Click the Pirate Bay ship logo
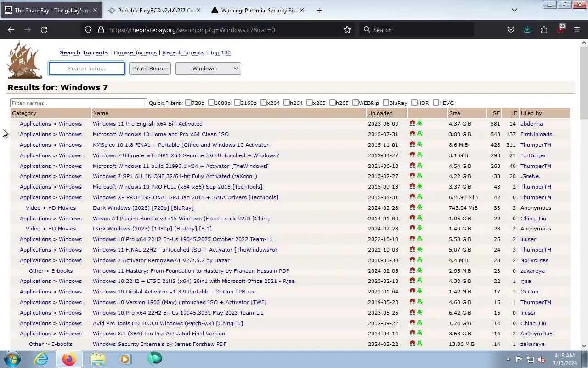 tap(25, 60)
